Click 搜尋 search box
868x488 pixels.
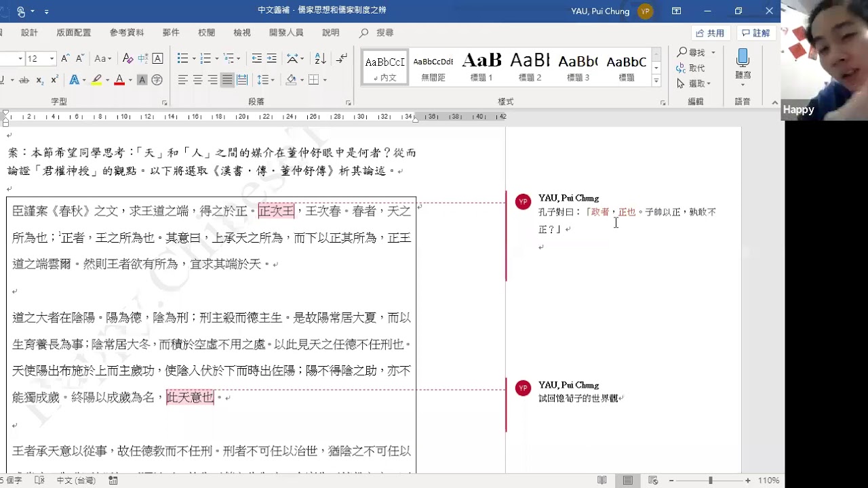click(x=378, y=33)
